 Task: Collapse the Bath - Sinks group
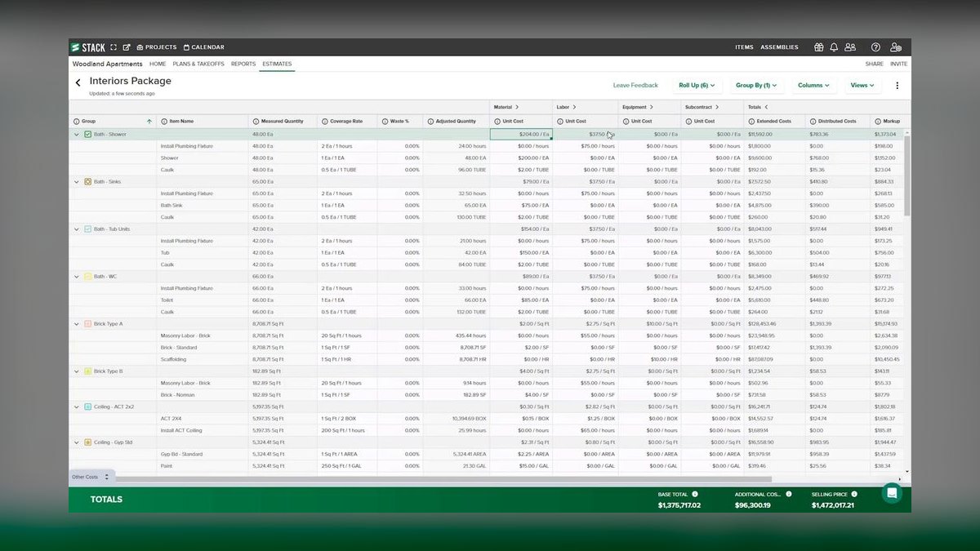coord(77,181)
